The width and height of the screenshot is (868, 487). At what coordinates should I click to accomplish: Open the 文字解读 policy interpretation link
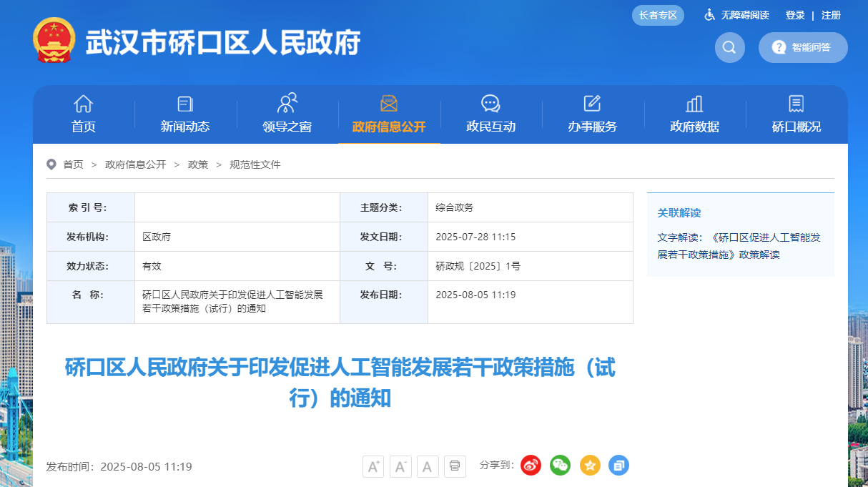pyautogui.click(x=739, y=245)
